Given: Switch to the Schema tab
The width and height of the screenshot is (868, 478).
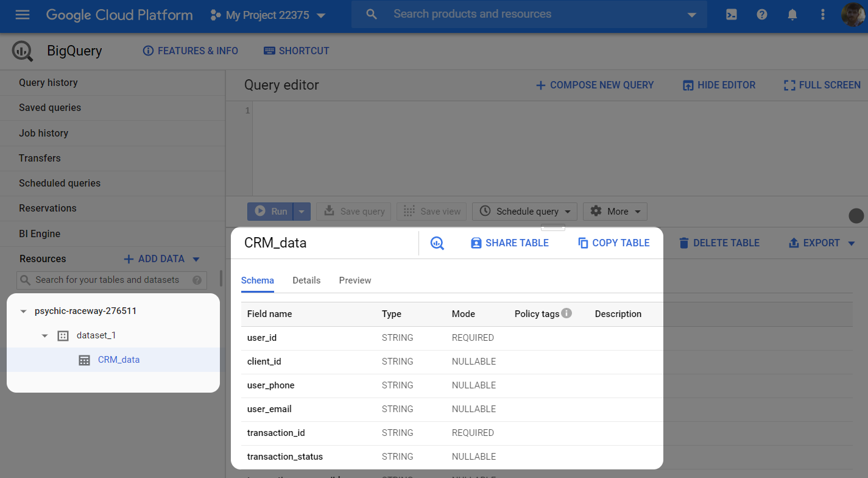Looking at the screenshot, I should point(258,281).
